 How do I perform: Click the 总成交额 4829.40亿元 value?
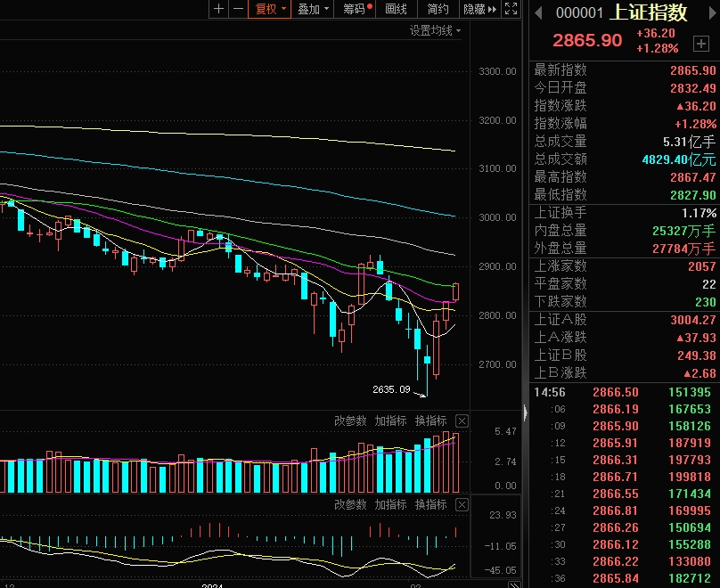[679, 159]
